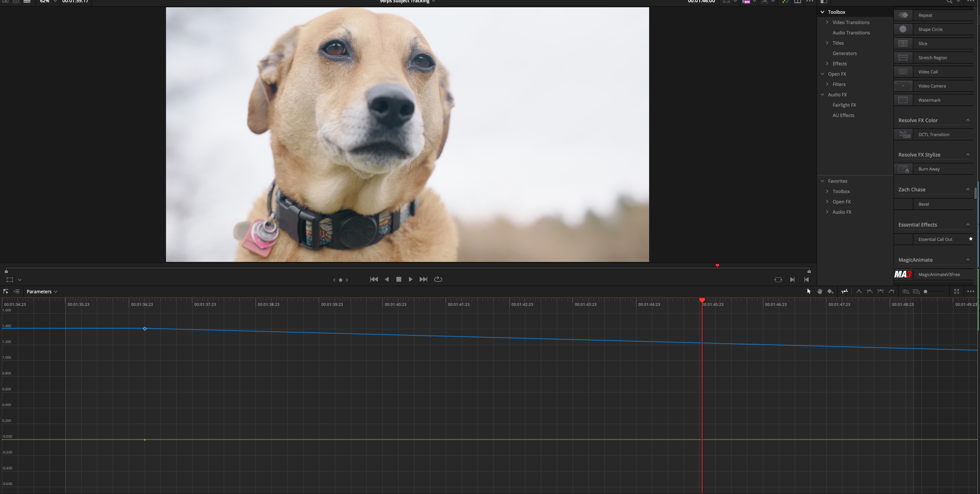Viewport: 980px width, 494px height.
Task: Collapse Open FX tree
Action: (x=822, y=74)
